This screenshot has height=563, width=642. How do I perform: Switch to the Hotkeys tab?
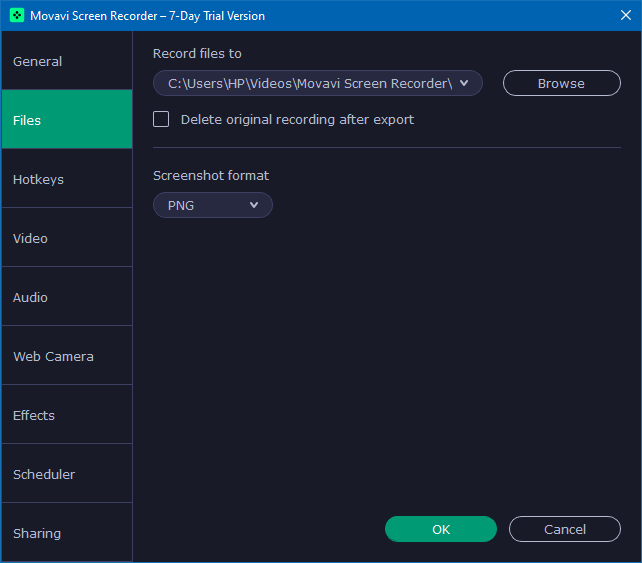pyautogui.click(x=67, y=179)
